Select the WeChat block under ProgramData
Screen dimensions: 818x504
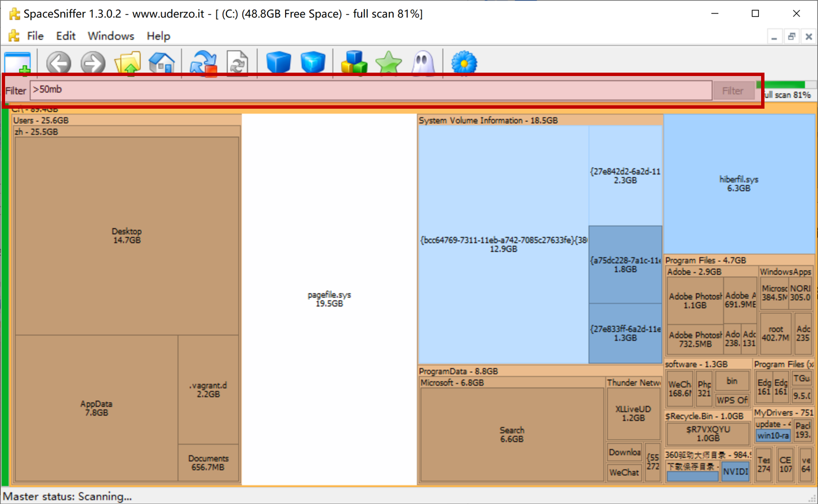click(x=624, y=472)
